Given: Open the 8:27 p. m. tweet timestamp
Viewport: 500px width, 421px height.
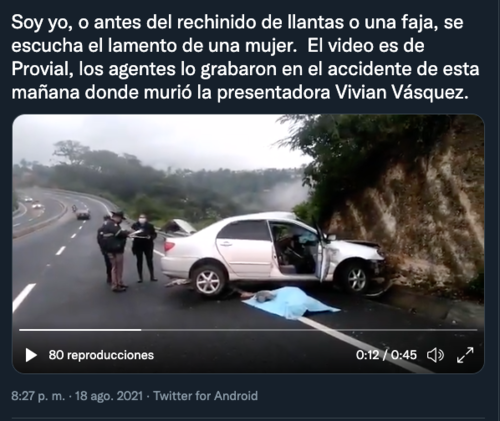Looking at the screenshot, I should tap(38, 396).
